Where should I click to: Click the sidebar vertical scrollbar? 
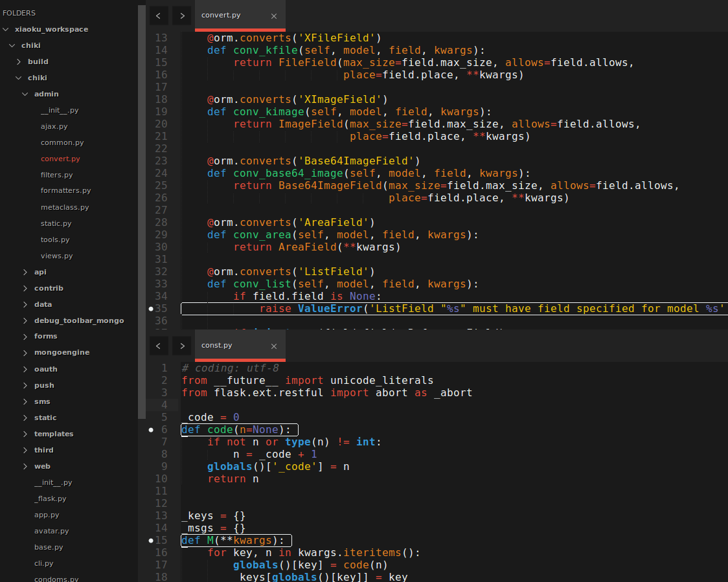[142, 212]
